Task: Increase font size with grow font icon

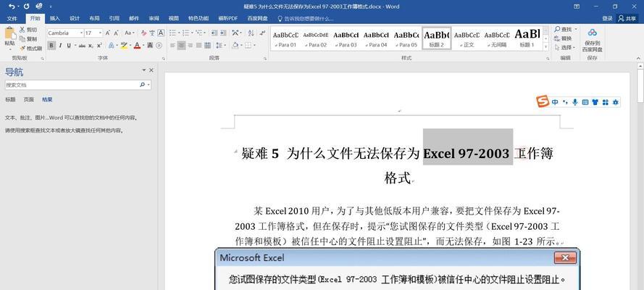Action: 108,33
